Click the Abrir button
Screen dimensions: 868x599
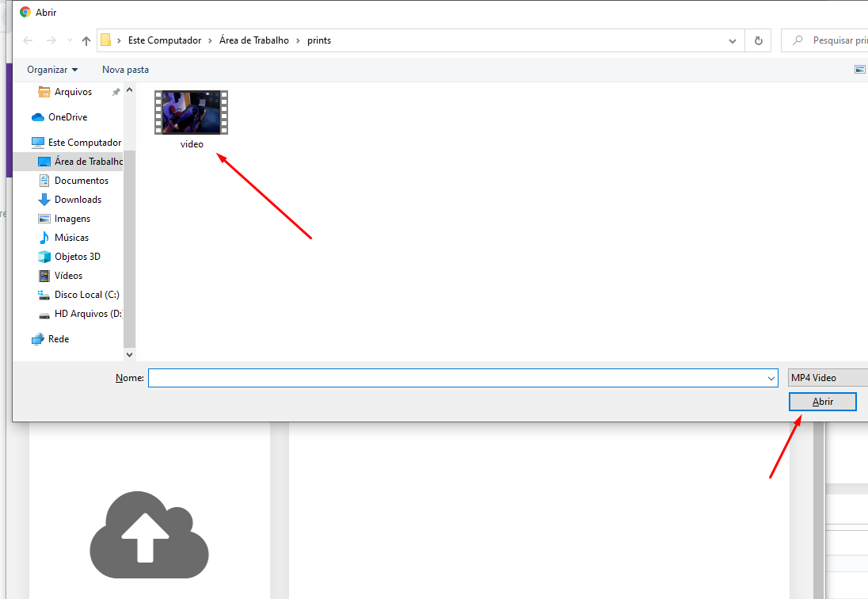(x=823, y=402)
